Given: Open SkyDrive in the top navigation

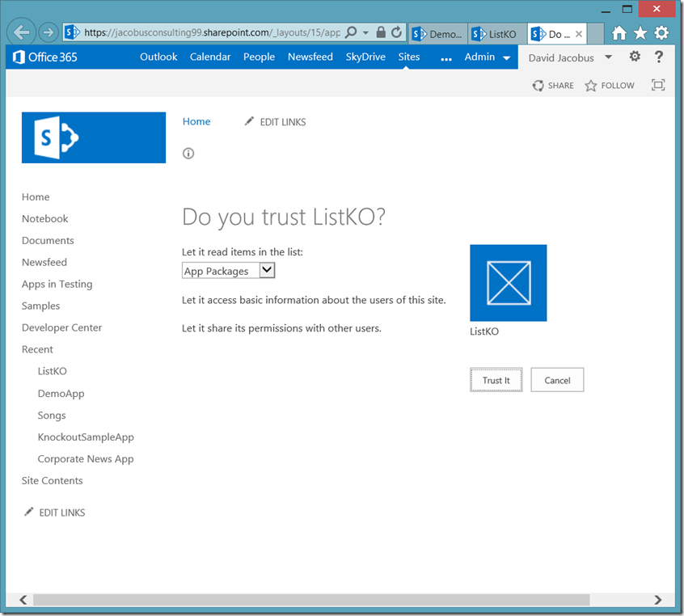Looking at the screenshot, I should click(365, 57).
